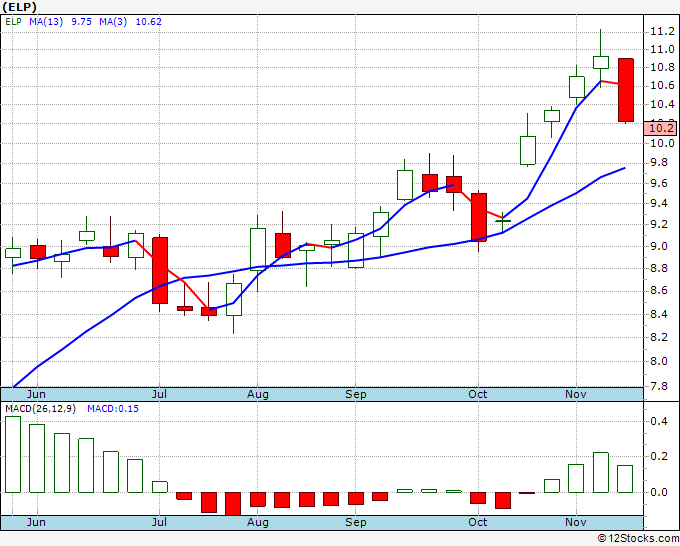Click the MA(13) value 9.75
This screenshot has height=546, width=680.
82,22
